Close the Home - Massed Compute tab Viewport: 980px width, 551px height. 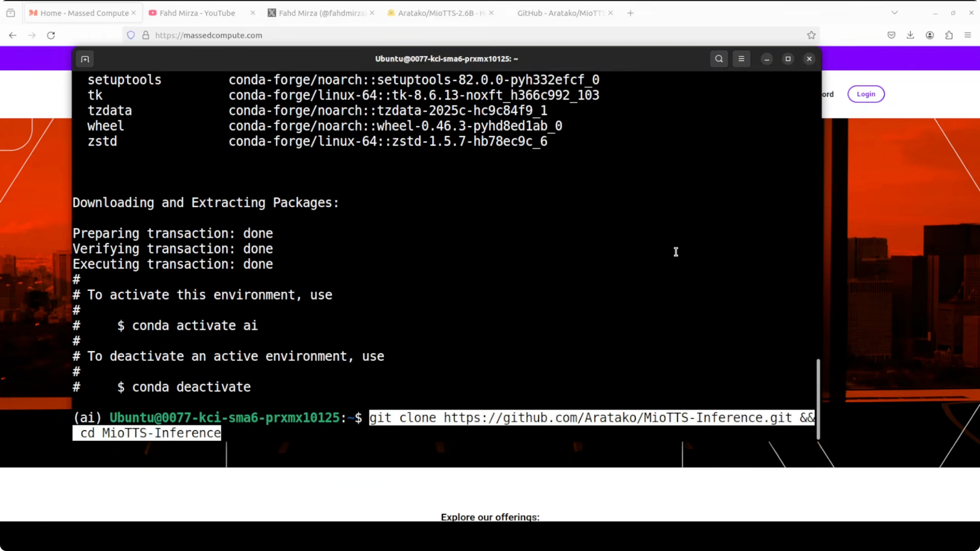pyautogui.click(x=134, y=13)
